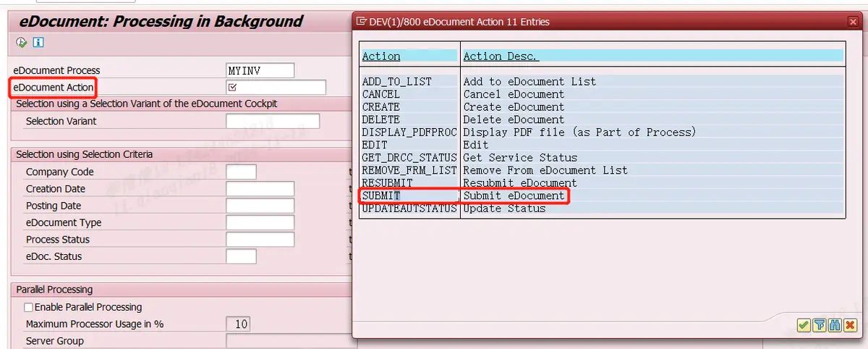This screenshot has width=868, height=349.
Task: Enable Parallel Processing checkbox
Action: pos(29,307)
